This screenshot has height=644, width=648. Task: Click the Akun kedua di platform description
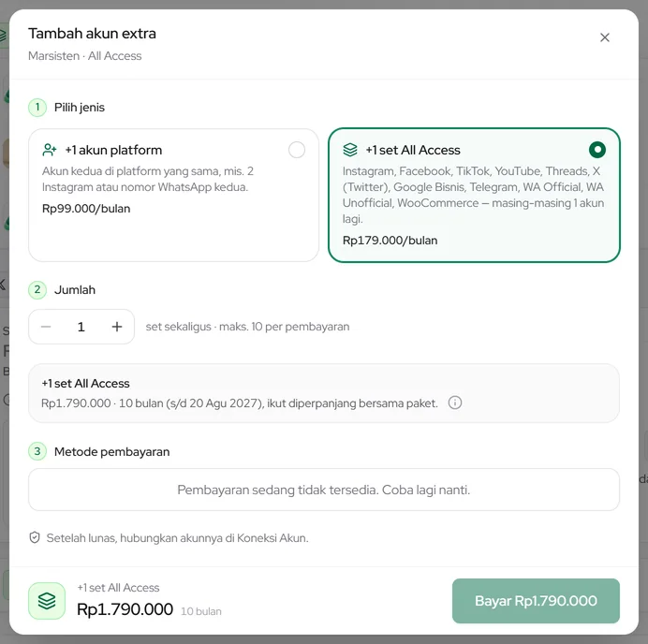pos(148,179)
